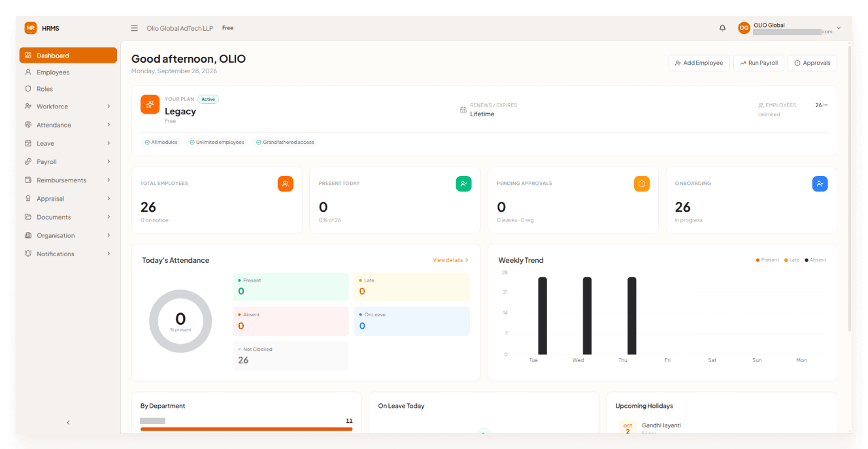
Task: Click the Tuesday bar in Weekly Trend
Action: tap(542, 316)
